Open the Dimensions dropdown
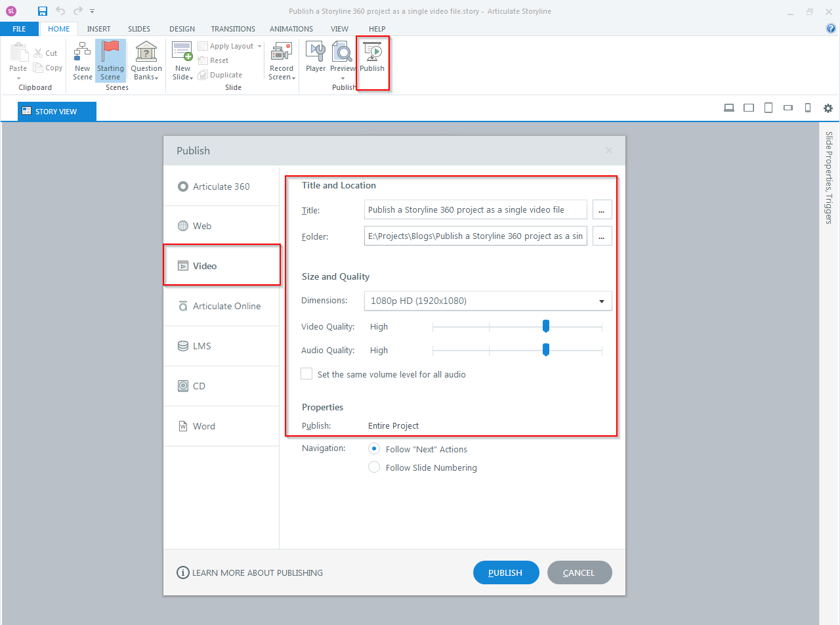The height and width of the screenshot is (625, 840). (x=488, y=301)
